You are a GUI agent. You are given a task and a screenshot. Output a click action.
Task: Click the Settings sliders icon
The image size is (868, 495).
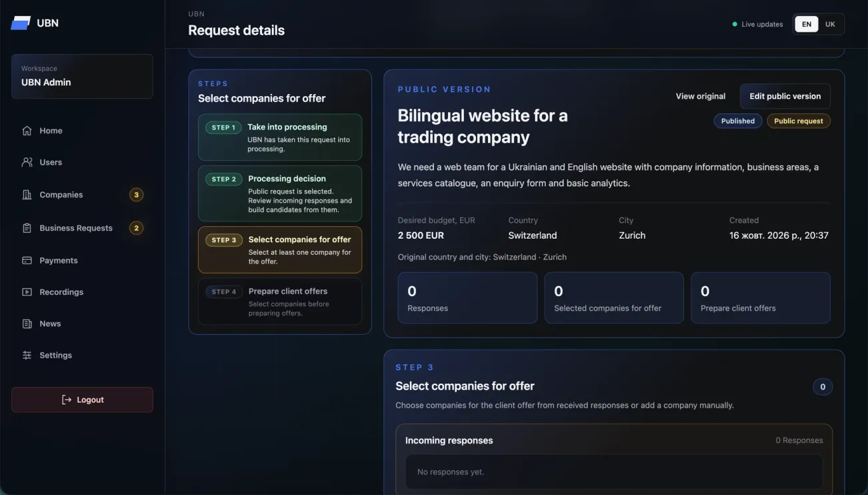[27, 356]
